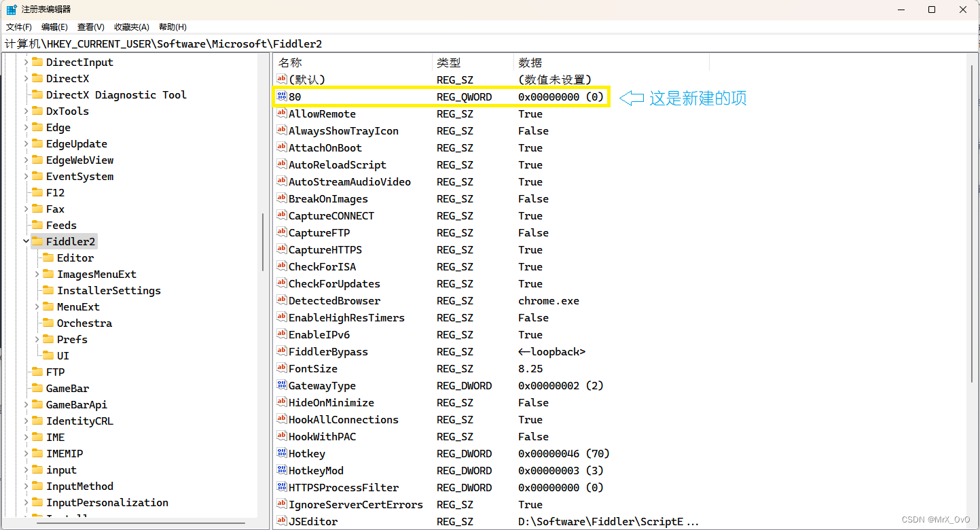The image size is (980, 530).
Task: Open the 帮助(H) menu
Action: [173, 27]
